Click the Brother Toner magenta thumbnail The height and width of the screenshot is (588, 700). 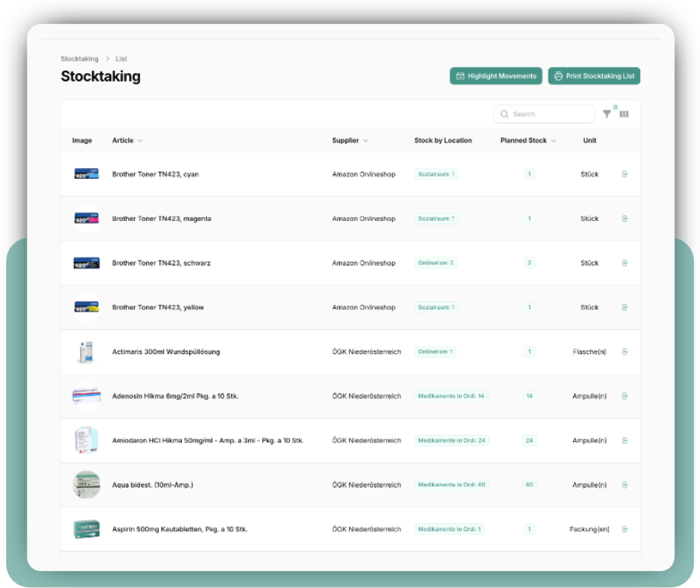click(86, 219)
